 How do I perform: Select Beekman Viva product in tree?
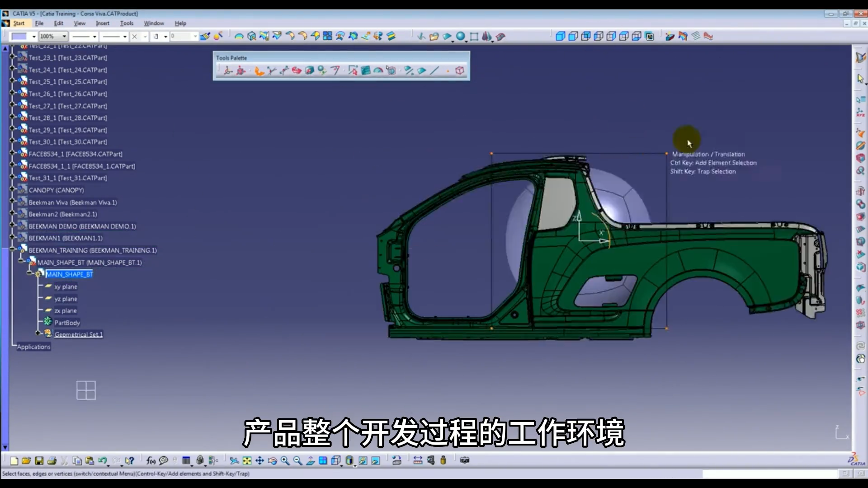pos(73,202)
